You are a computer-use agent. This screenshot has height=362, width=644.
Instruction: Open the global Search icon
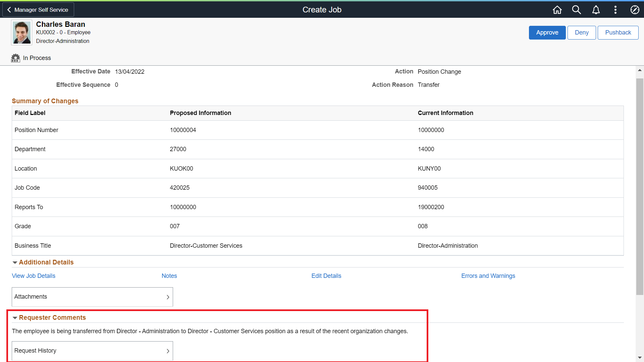(x=576, y=10)
